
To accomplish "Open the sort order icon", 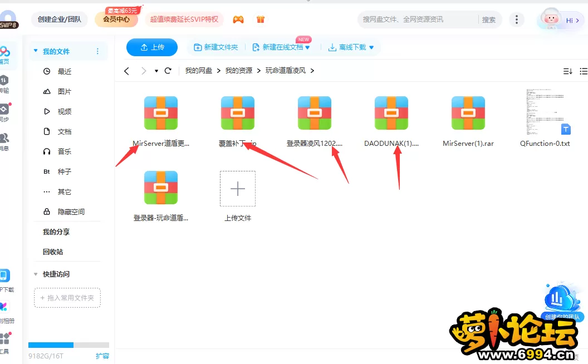I will (568, 71).
